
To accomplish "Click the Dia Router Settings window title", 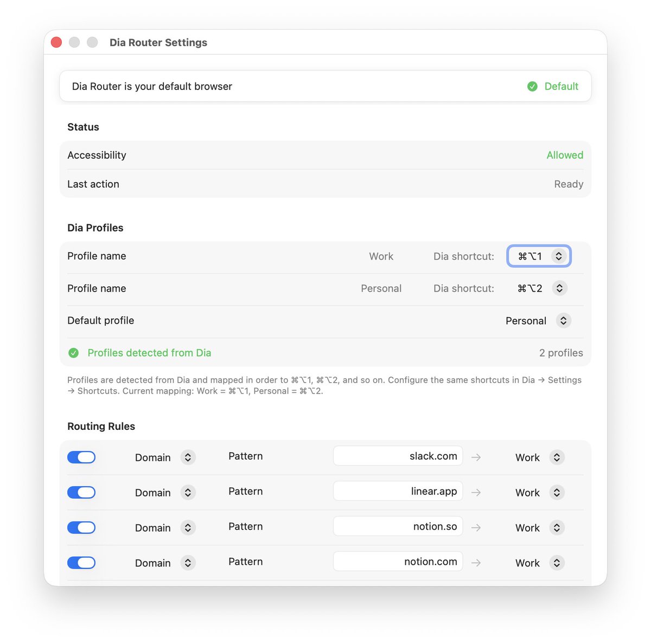I will 158,42.
